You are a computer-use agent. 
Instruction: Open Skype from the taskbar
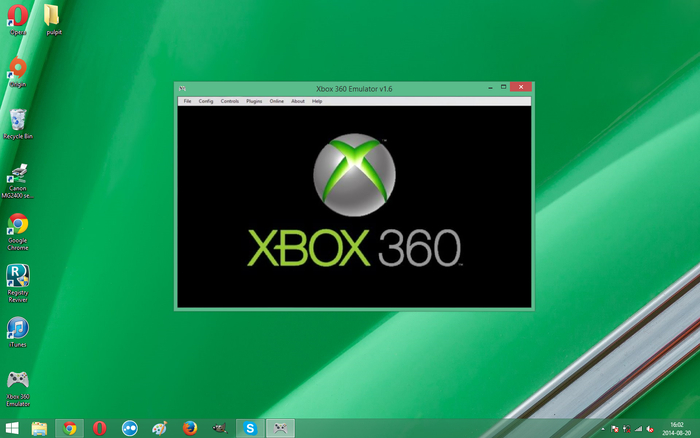pos(250,428)
